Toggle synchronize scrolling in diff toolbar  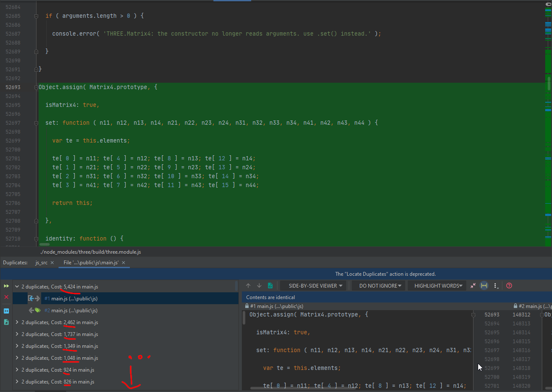[x=484, y=286]
